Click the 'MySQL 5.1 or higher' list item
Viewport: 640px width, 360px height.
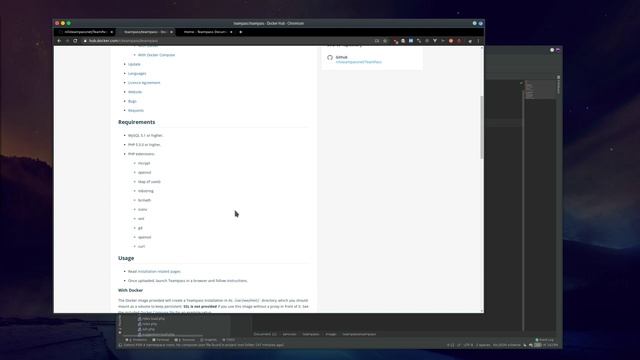(145, 136)
